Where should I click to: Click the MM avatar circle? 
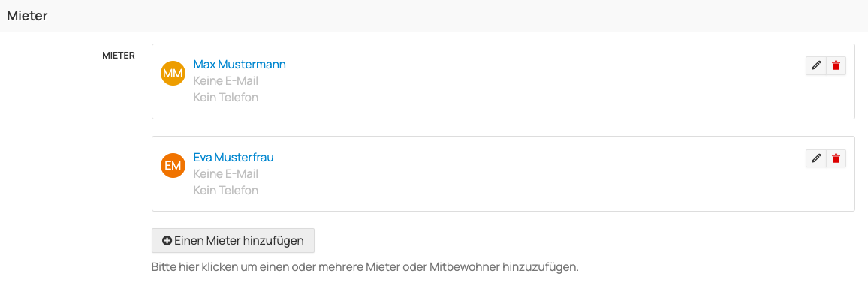pyautogui.click(x=173, y=73)
